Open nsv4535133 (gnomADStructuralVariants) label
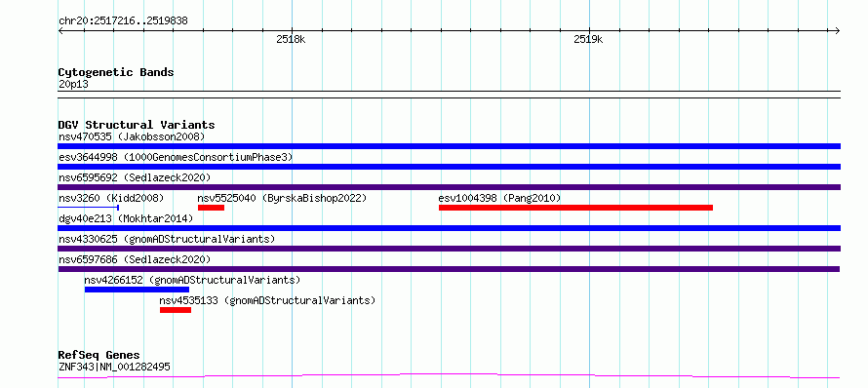This screenshot has width=868, height=388. 267,300
